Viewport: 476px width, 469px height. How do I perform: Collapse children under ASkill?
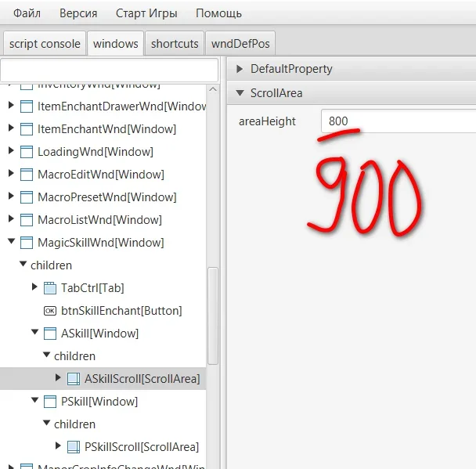tap(46, 355)
